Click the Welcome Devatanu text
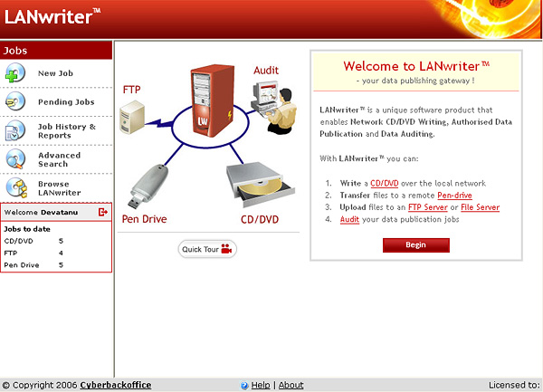Screen dimensions: 543x392 (x=41, y=212)
